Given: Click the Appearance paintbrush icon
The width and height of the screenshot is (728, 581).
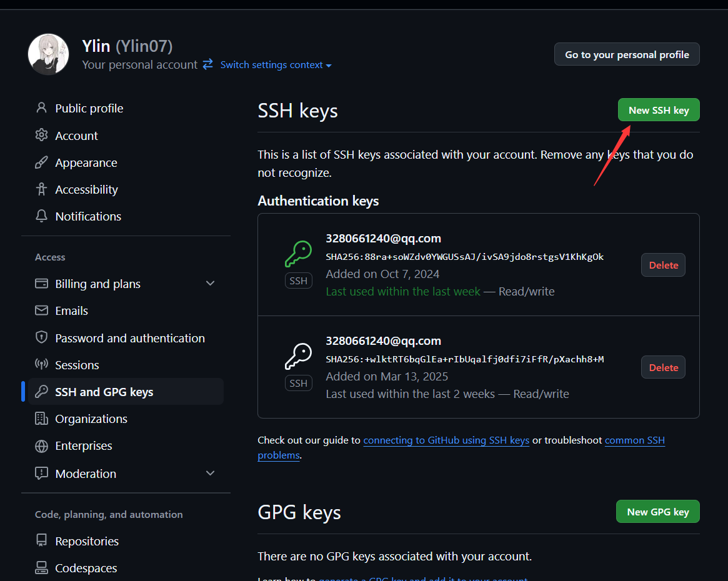Looking at the screenshot, I should point(41,162).
